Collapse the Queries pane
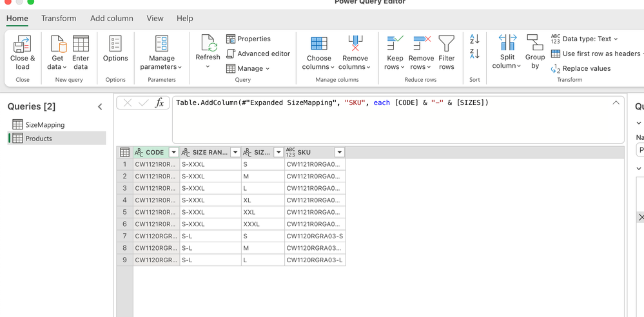 100,107
